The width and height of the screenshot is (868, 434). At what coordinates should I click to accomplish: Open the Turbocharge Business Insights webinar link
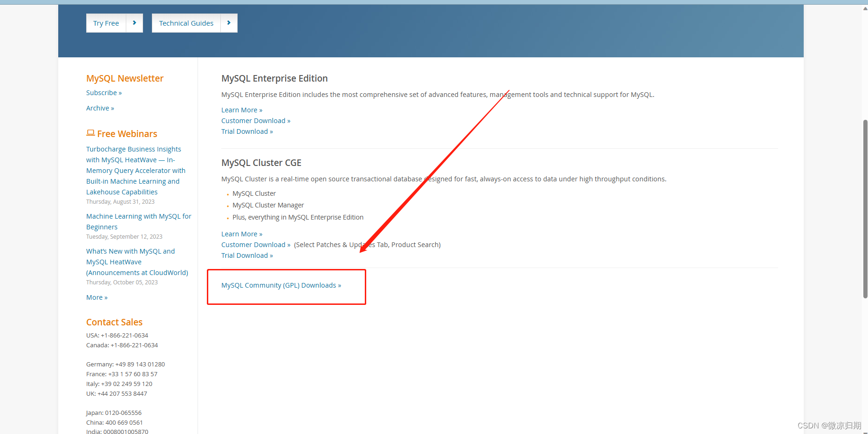(x=136, y=171)
